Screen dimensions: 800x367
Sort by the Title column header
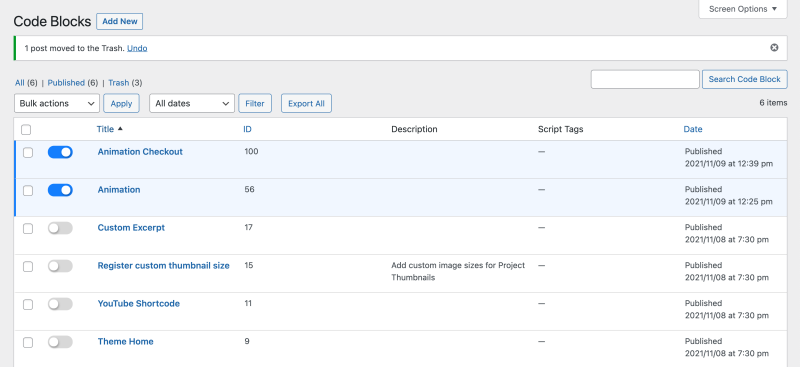pyautogui.click(x=105, y=129)
